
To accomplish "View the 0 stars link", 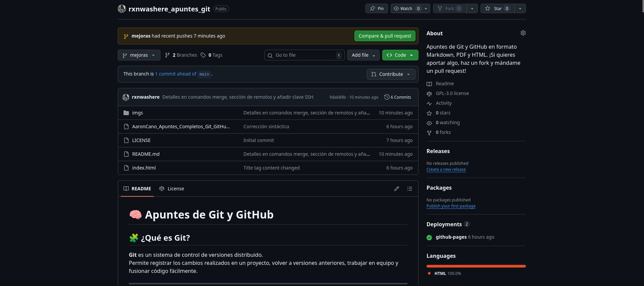I will click(439, 113).
